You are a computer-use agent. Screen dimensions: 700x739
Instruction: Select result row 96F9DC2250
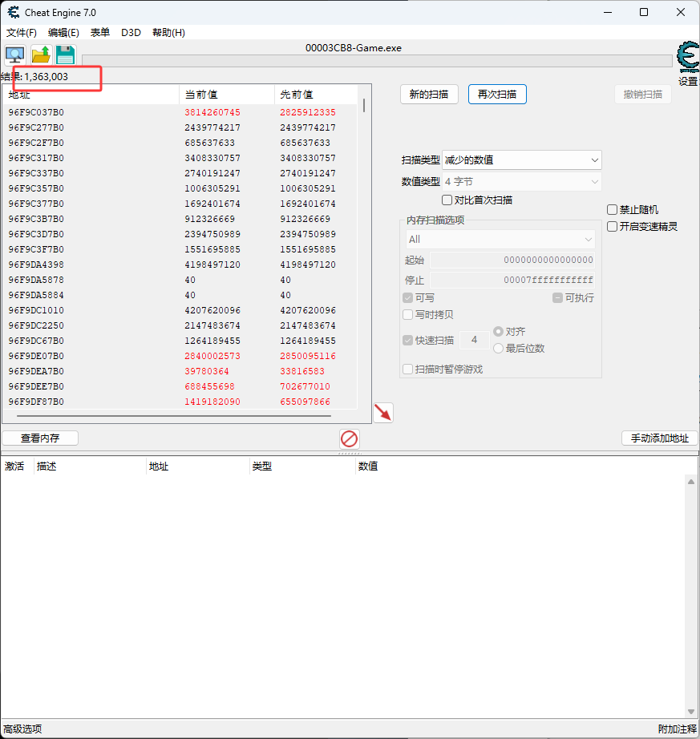click(180, 325)
